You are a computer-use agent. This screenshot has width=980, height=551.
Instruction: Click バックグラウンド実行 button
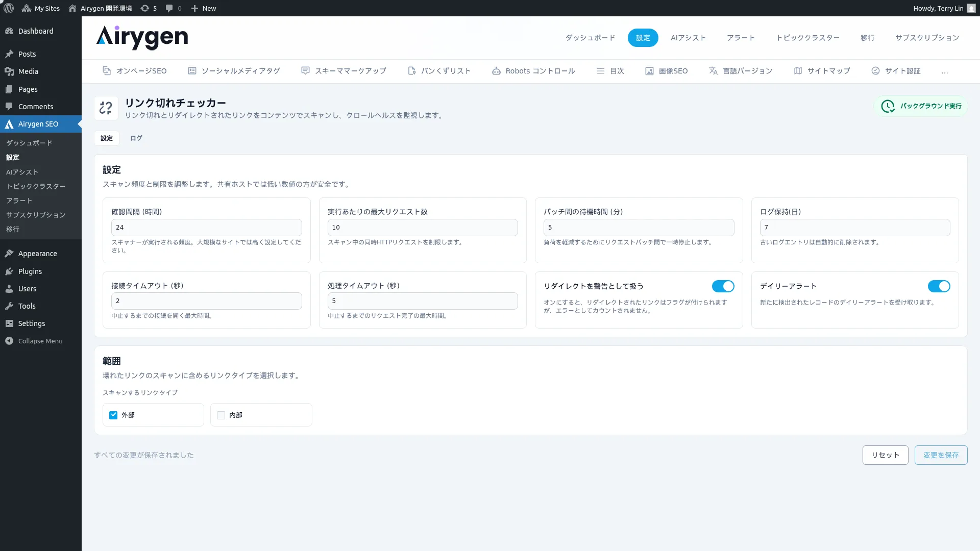pos(921,106)
